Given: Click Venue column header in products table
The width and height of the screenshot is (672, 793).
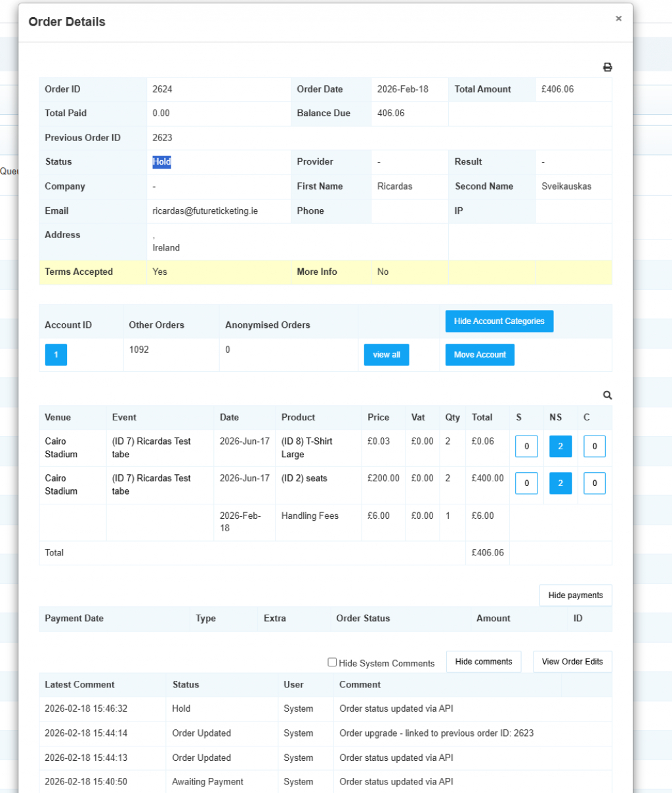Looking at the screenshot, I should (x=58, y=417).
